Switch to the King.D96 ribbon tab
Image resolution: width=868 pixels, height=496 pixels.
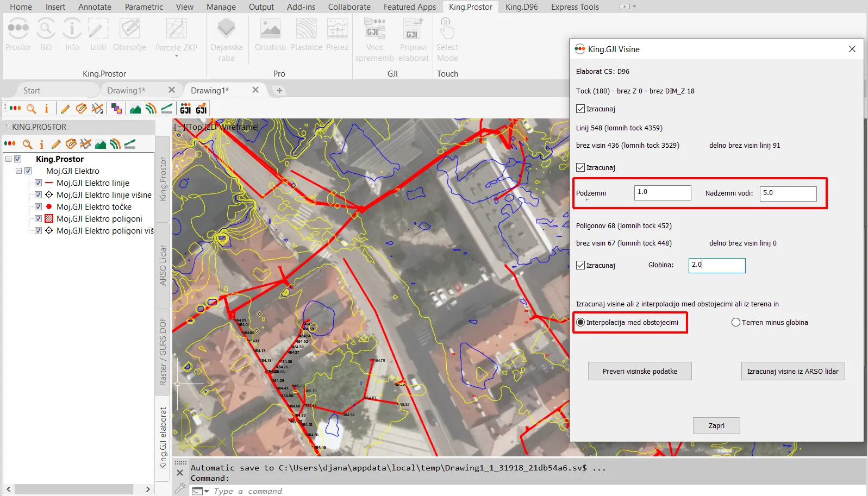[521, 7]
